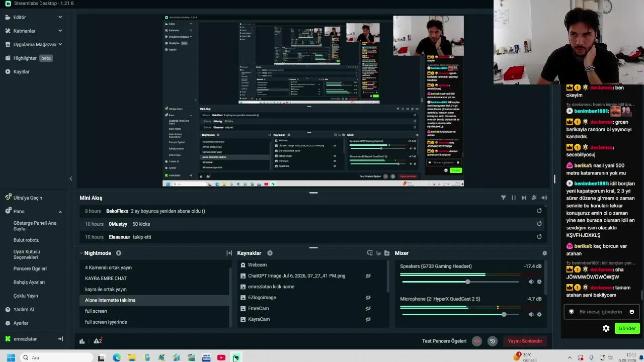Image resolution: width=644 pixels, height=362 pixels.
Task: Open the Mini Akış filter icon
Action: point(503,198)
